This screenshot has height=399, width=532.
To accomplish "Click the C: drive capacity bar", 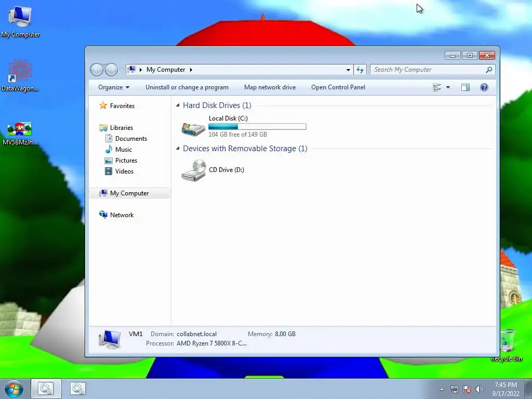I will 257,127.
